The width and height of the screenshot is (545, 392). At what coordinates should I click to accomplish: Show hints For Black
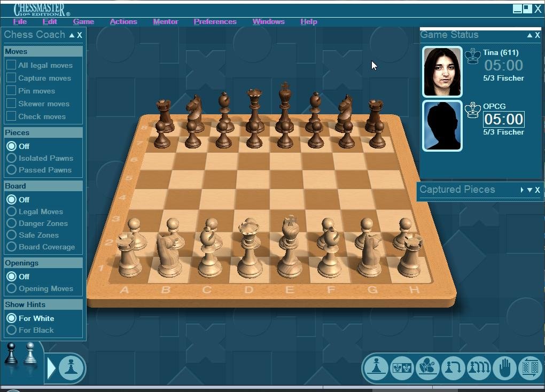11,330
